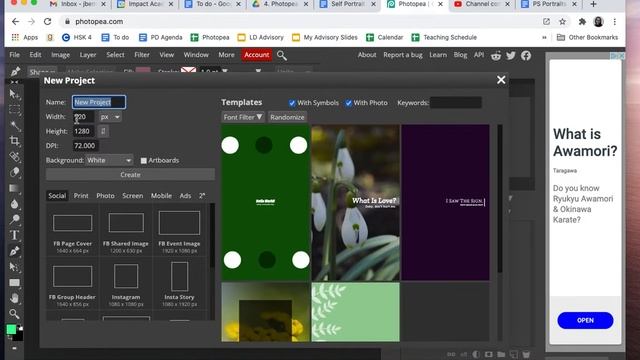
Task: Open the Window menu
Action: click(x=196, y=55)
